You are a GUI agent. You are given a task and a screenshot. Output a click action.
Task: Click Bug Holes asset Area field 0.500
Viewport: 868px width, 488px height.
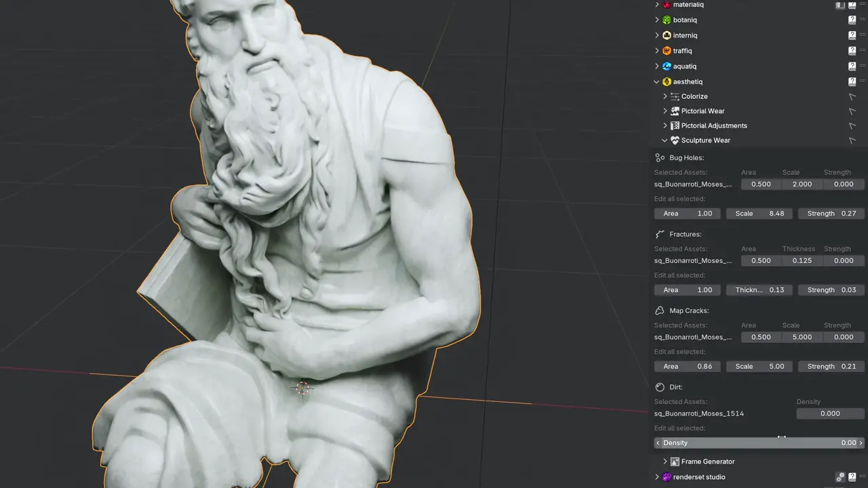coord(762,184)
